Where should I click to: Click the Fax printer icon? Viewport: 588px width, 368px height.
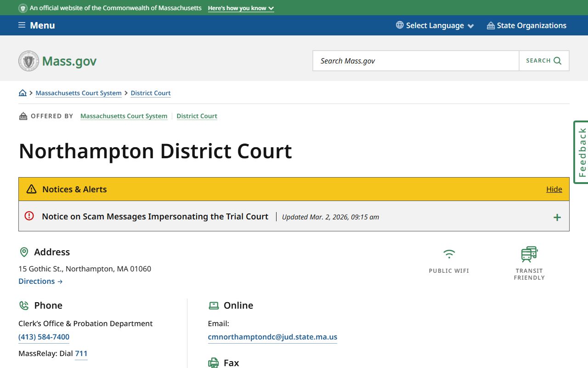[x=214, y=362]
